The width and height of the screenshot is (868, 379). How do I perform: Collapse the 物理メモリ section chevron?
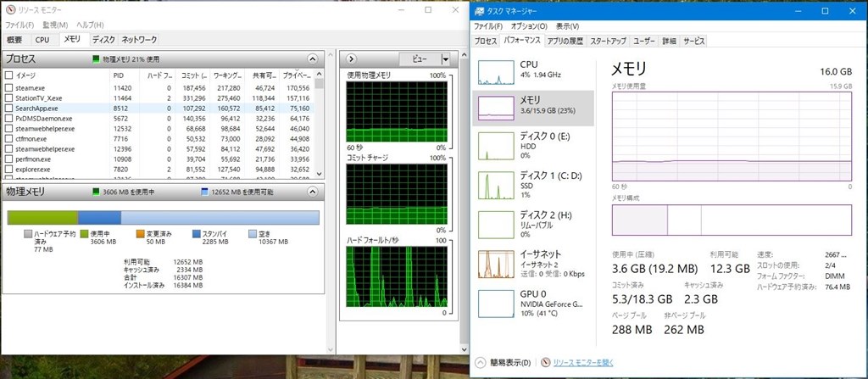pos(312,192)
